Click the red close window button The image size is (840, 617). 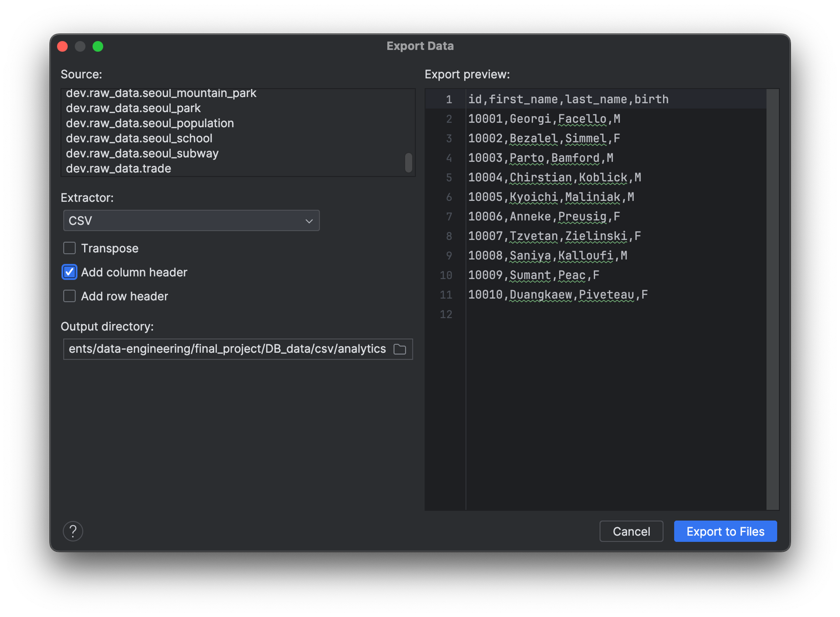(63, 46)
